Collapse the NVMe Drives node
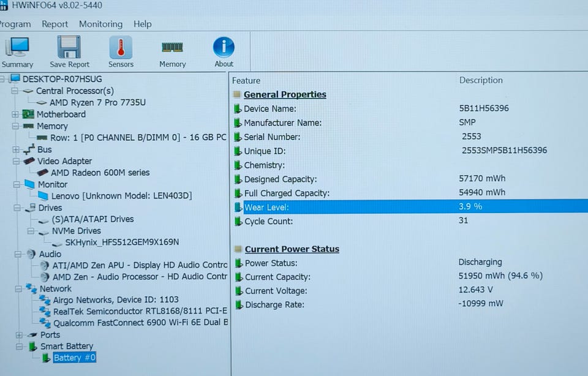The height and width of the screenshot is (376, 588). point(31,231)
